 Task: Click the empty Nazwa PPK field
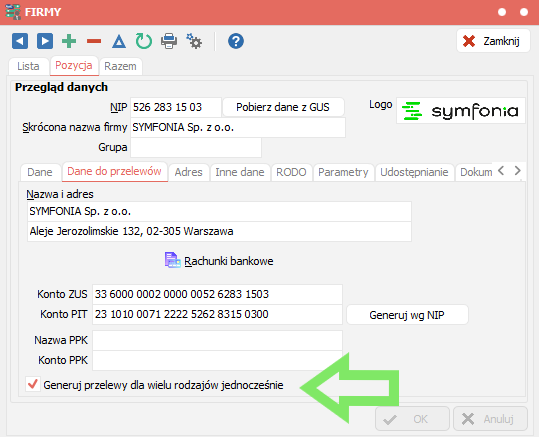(x=217, y=340)
